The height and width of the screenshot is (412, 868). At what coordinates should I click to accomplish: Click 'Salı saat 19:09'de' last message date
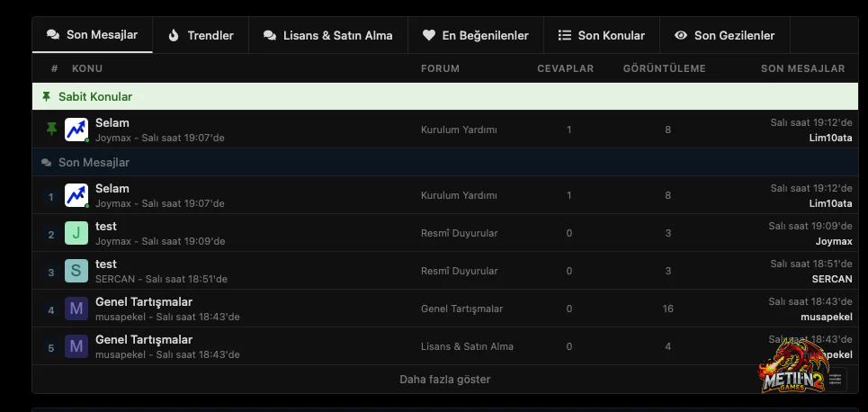pos(810,226)
